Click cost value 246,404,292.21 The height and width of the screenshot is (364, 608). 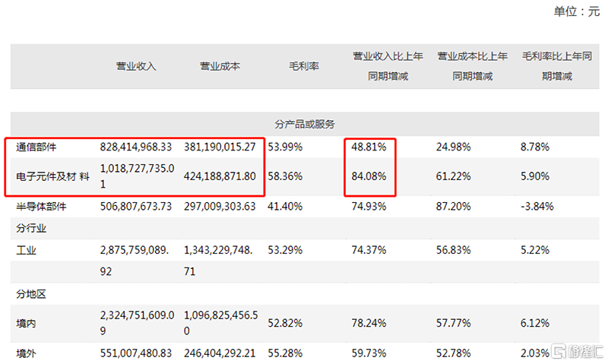point(220,353)
